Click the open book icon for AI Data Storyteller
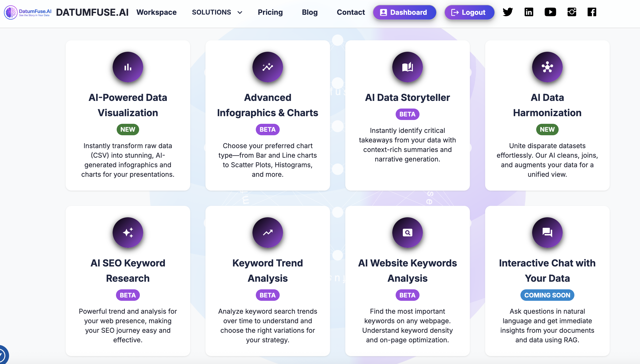 coord(407,67)
